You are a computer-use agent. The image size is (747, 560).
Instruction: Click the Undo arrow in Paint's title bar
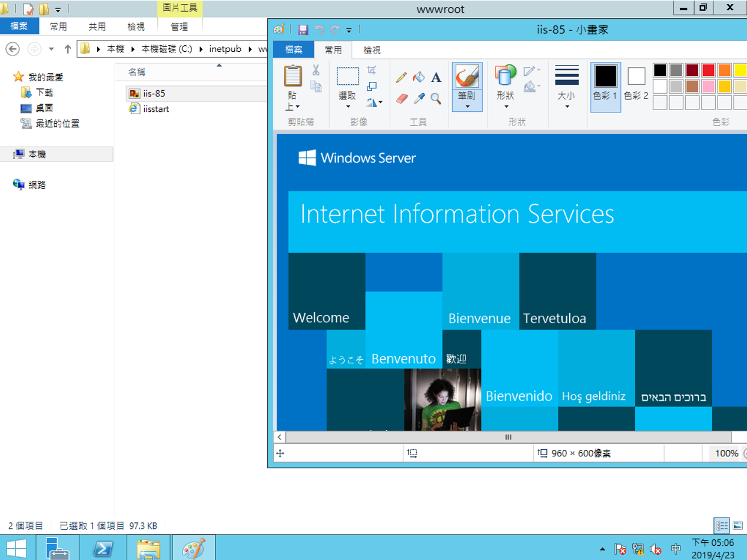point(320,29)
